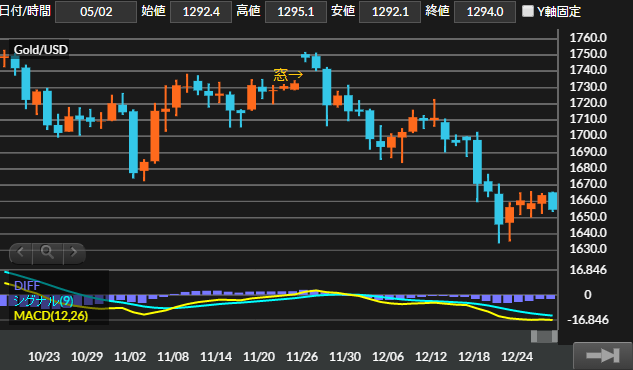Select the 高値 field showing 1295.1
This screenshot has height=370, width=633.
click(296, 12)
